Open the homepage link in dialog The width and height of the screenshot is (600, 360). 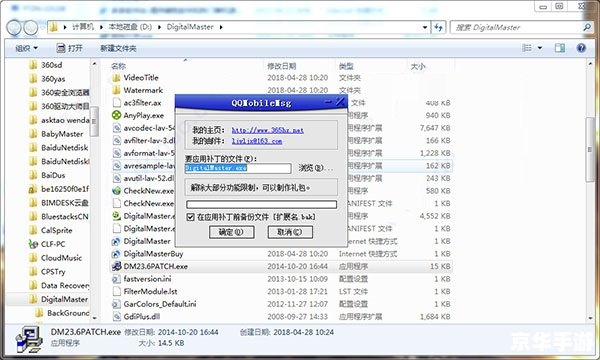267,130
